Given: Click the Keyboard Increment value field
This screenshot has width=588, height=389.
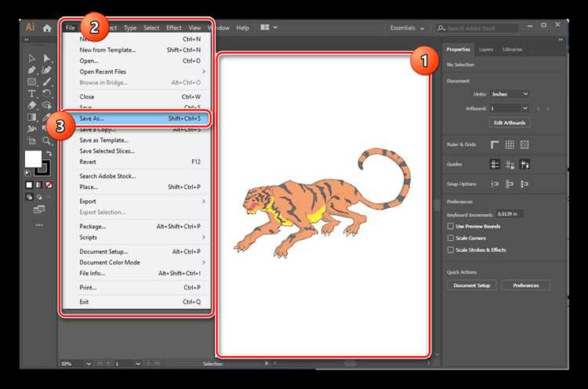Looking at the screenshot, I should [x=510, y=214].
